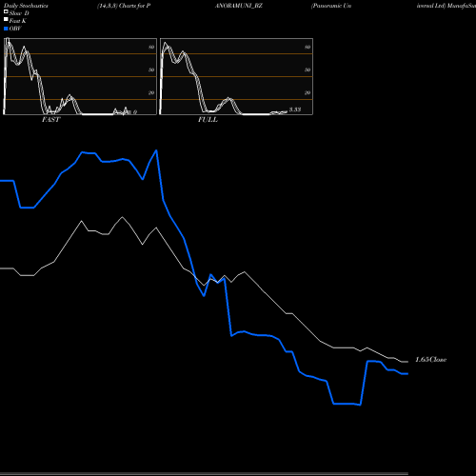Click the blue OBV legend swatch

[x=6, y=29]
